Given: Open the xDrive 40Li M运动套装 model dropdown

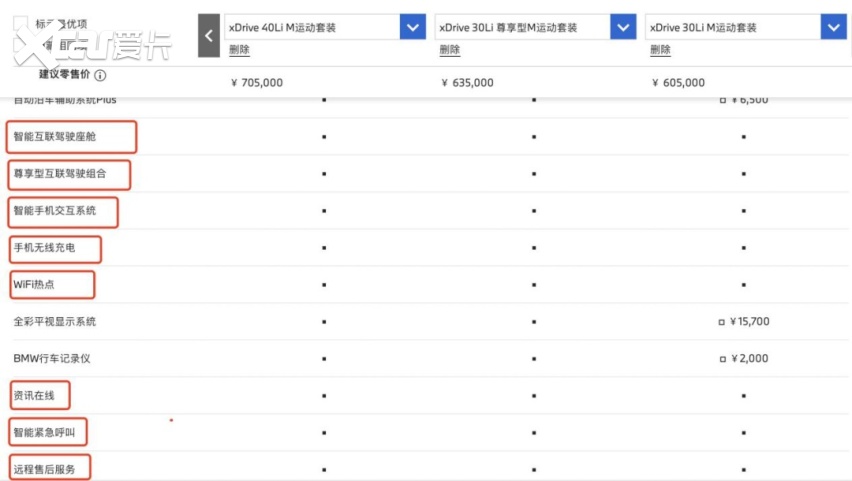Looking at the screenshot, I should tap(412, 27).
